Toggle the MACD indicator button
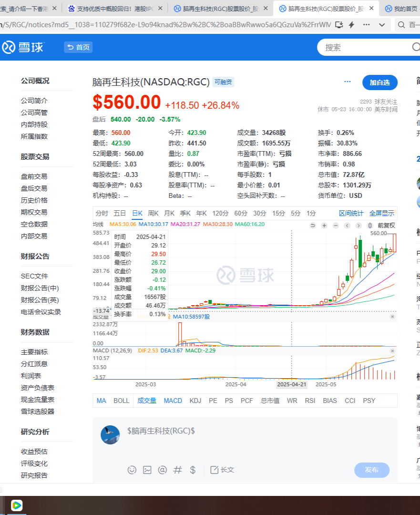 pyautogui.click(x=173, y=401)
